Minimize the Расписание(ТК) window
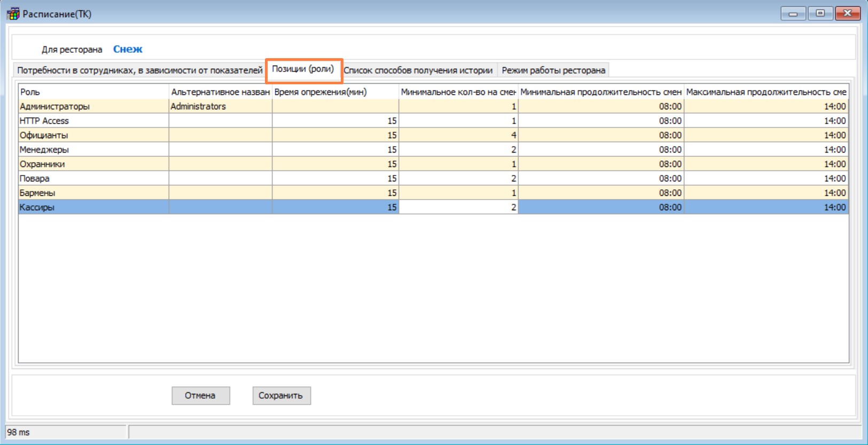The height and width of the screenshot is (445, 868). (793, 13)
